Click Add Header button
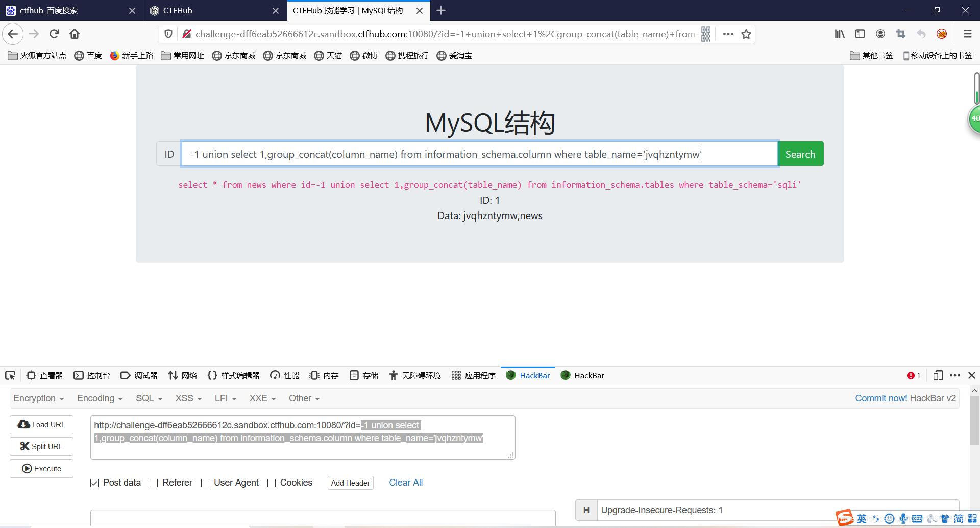 [351, 483]
